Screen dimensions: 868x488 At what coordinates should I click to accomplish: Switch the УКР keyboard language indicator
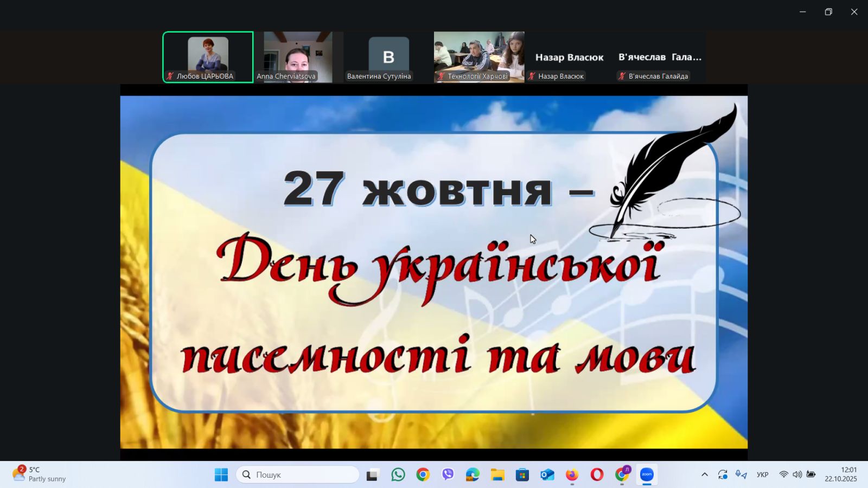click(x=762, y=475)
